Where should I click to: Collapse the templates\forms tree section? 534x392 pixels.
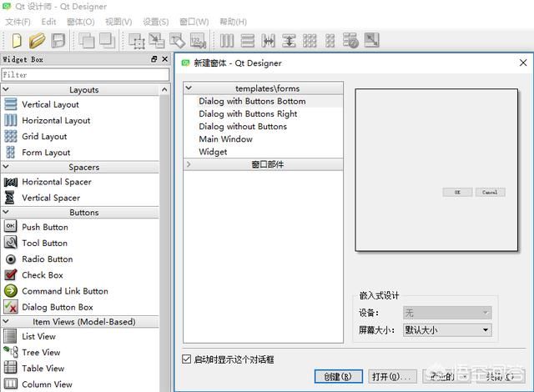189,88
